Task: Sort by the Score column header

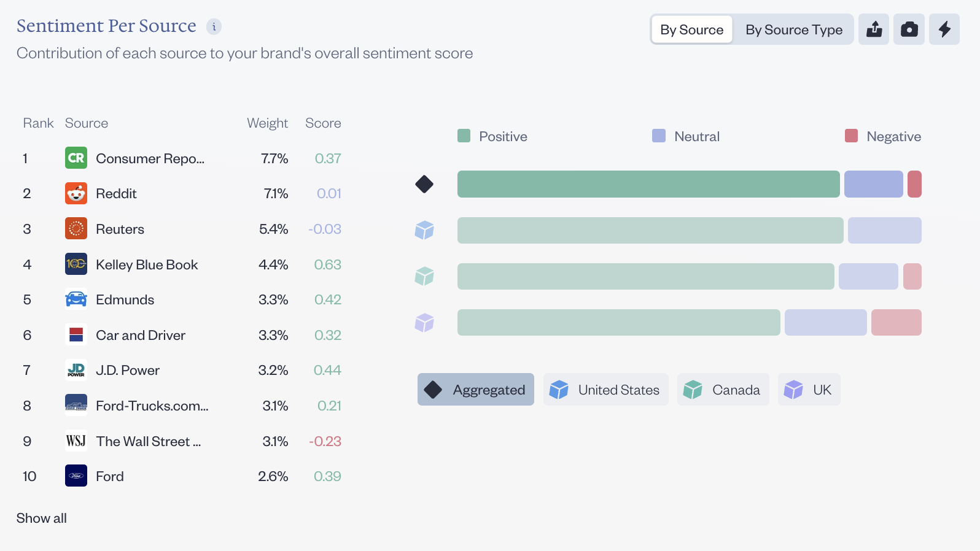Action: point(323,123)
